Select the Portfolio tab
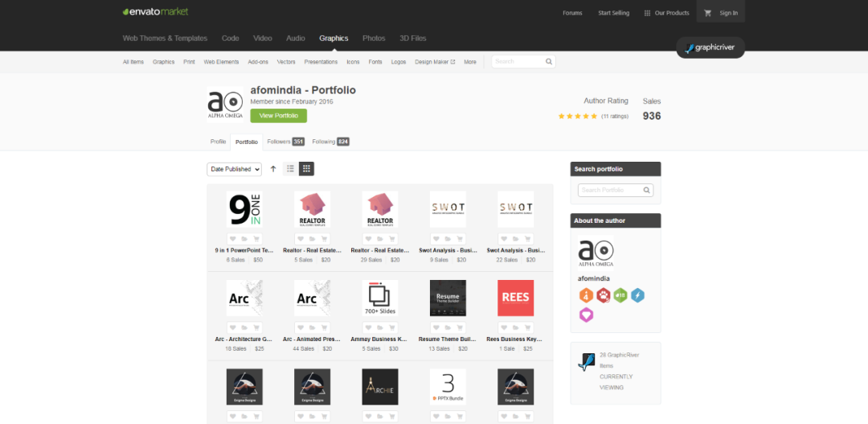Screen dimensions: 868x424 247,142
